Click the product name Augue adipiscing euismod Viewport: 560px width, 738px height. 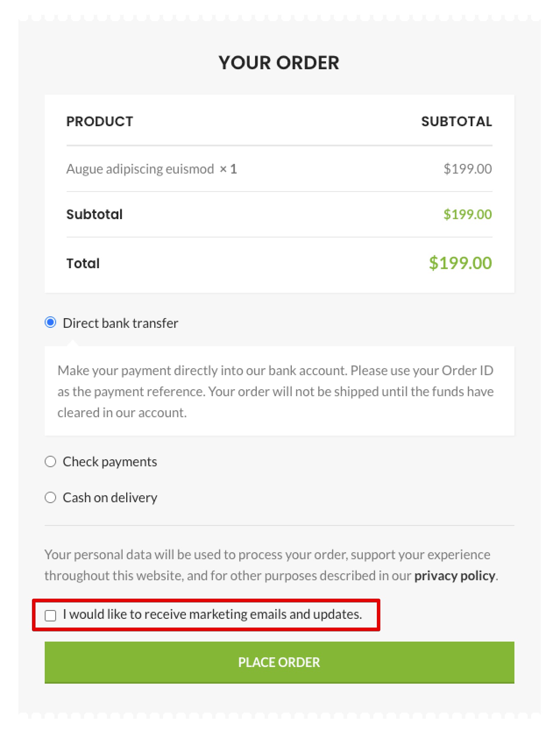click(140, 169)
